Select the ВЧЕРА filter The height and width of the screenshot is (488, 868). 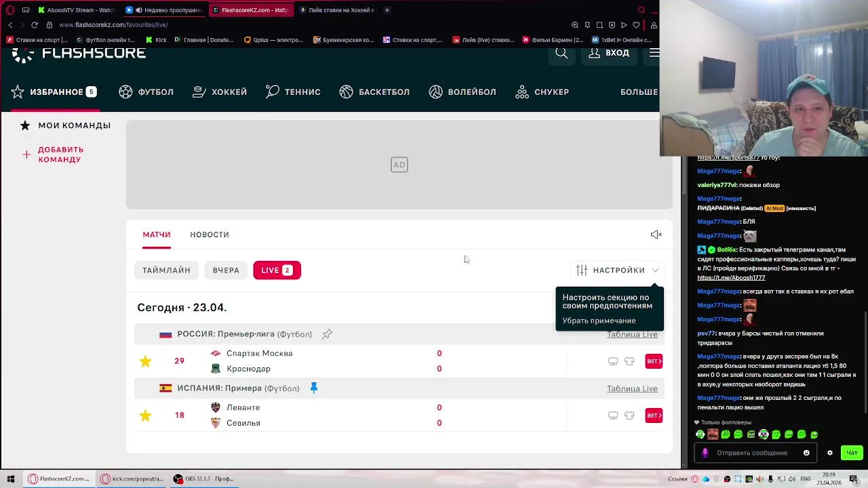226,270
